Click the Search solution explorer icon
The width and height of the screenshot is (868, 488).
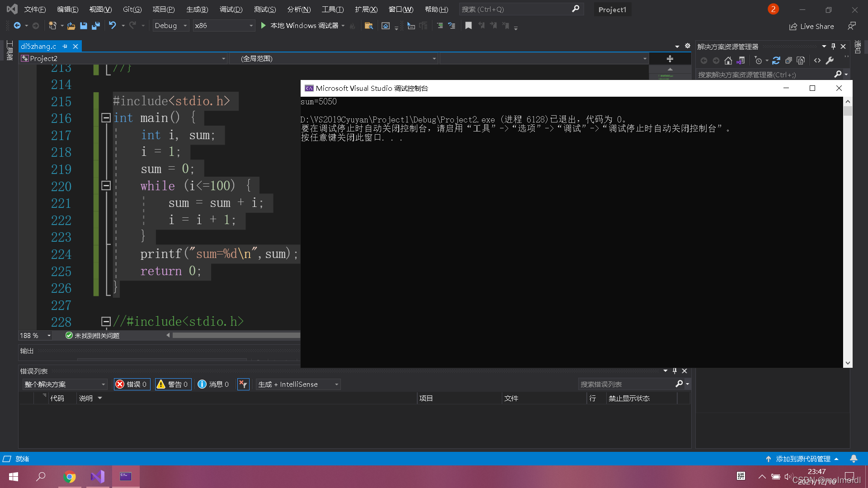(839, 75)
